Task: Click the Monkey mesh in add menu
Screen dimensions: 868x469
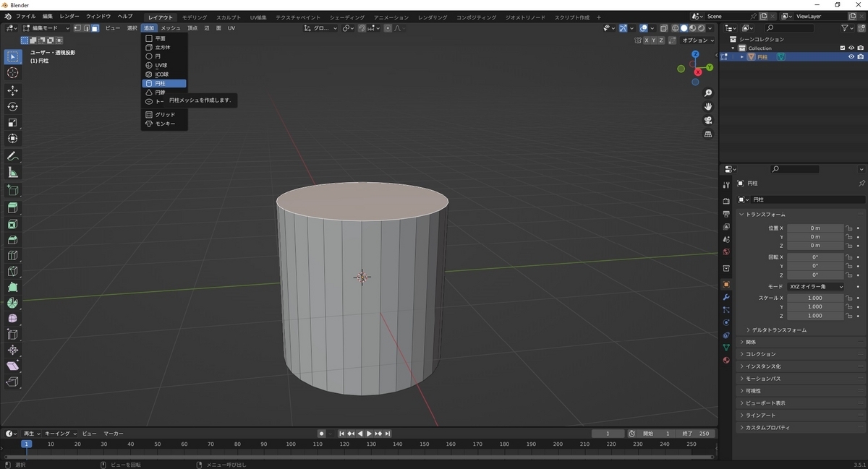Action: tap(164, 124)
